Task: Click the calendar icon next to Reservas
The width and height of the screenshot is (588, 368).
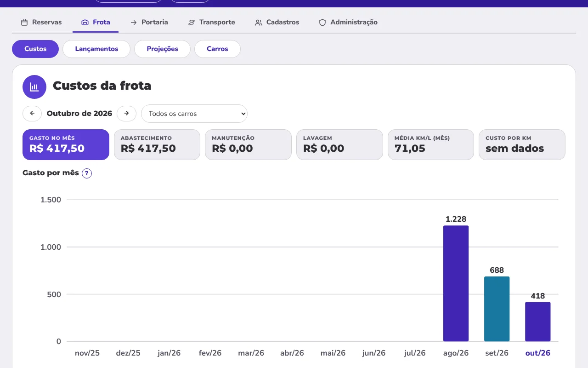Action: point(24,22)
